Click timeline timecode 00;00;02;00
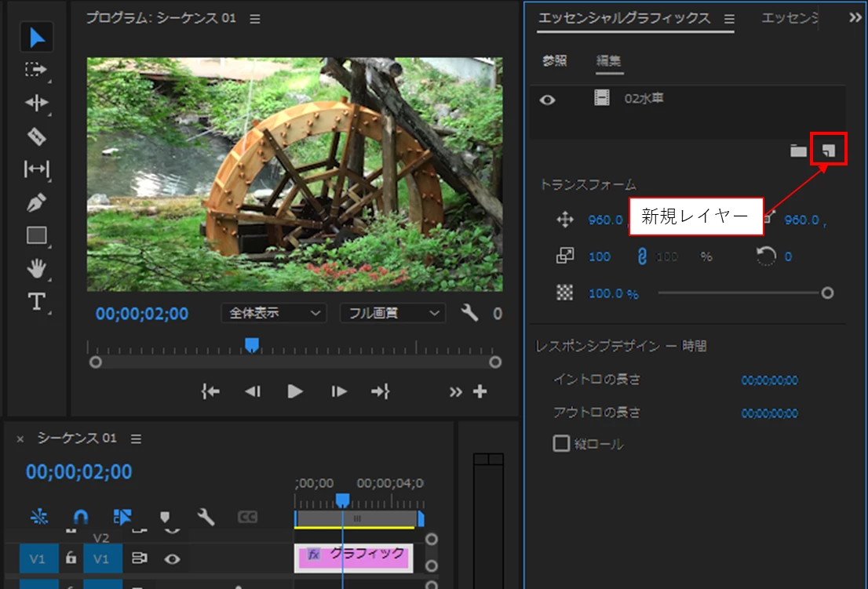This screenshot has width=868, height=589. tap(78, 472)
